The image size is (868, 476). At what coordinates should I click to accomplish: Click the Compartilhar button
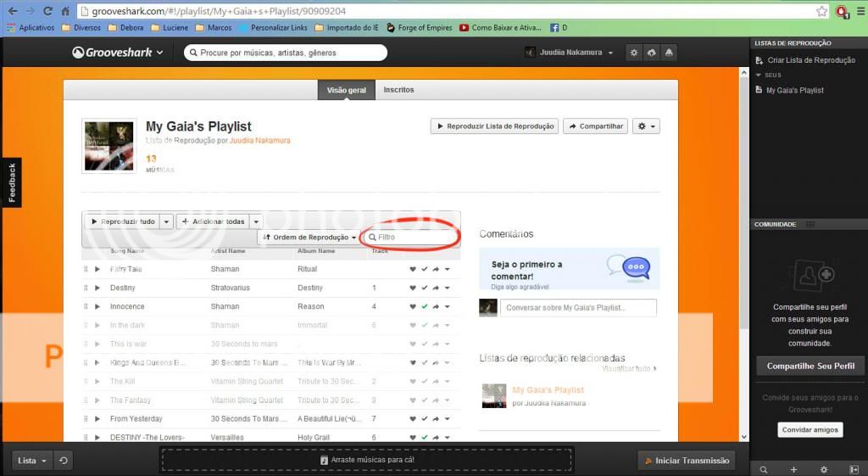tap(595, 126)
